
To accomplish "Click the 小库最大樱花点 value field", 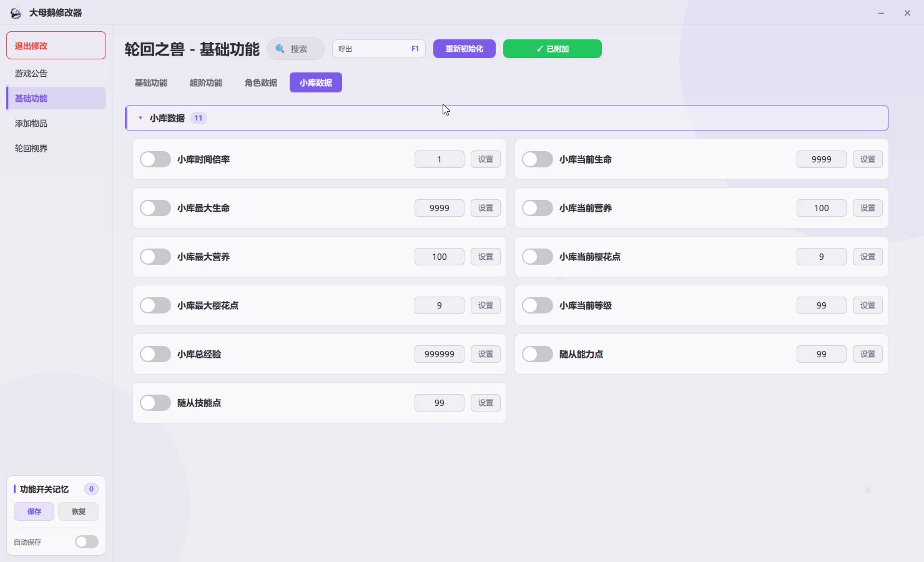I will point(440,305).
